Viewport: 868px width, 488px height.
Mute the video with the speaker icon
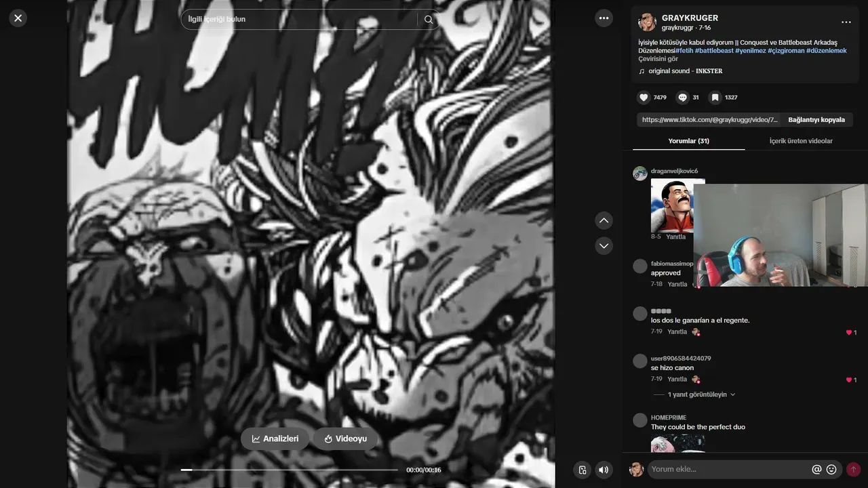pyautogui.click(x=604, y=470)
